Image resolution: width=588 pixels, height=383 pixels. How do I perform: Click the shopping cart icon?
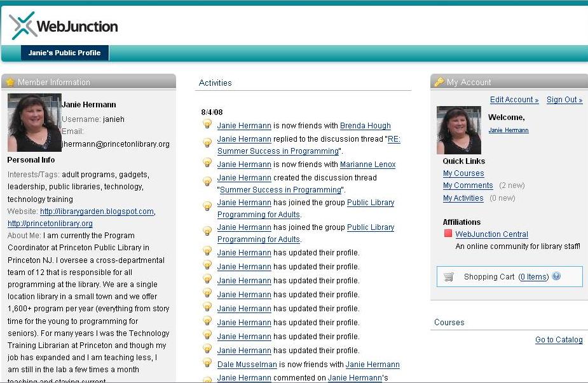(449, 277)
